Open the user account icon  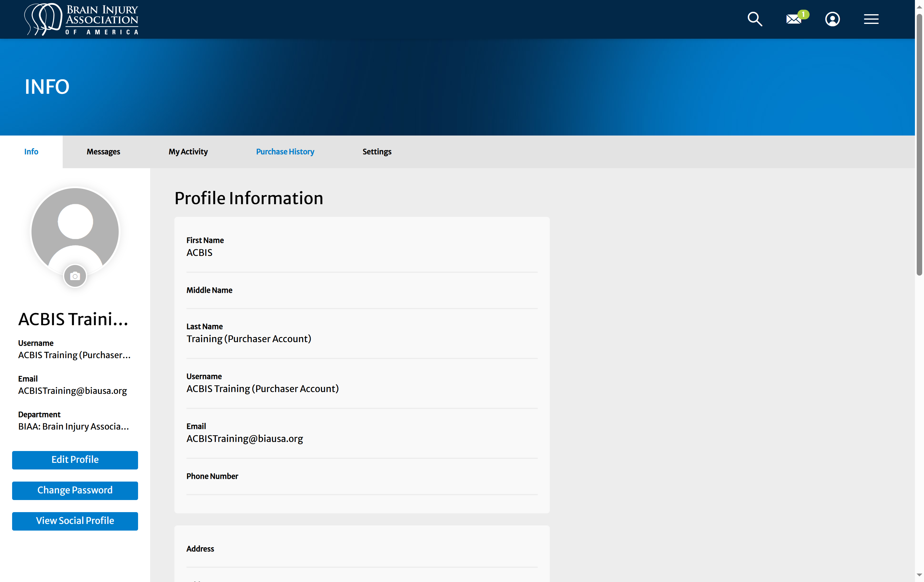pyautogui.click(x=832, y=19)
